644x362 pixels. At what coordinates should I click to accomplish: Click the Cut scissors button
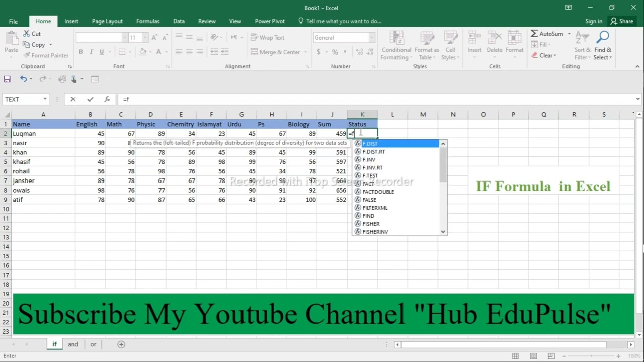[x=32, y=34]
